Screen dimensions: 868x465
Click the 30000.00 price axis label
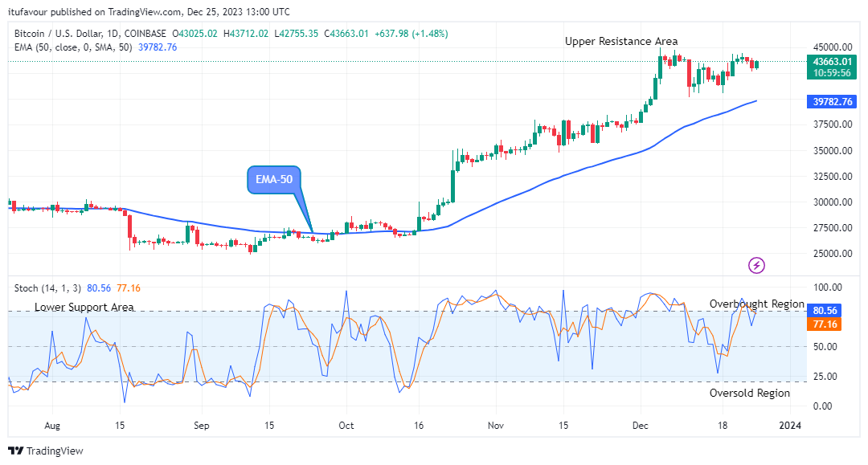pos(833,202)
